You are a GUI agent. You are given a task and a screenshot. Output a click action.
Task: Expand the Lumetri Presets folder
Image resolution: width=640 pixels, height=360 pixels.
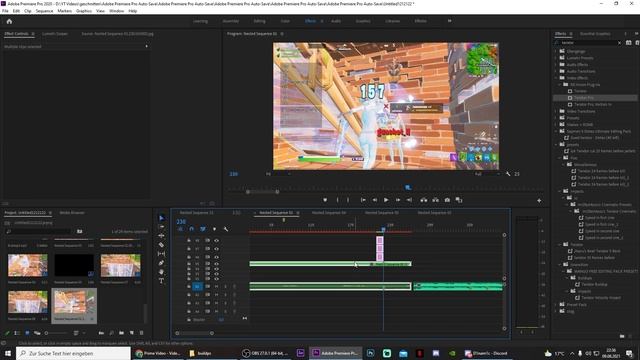[x=556, y=58]
